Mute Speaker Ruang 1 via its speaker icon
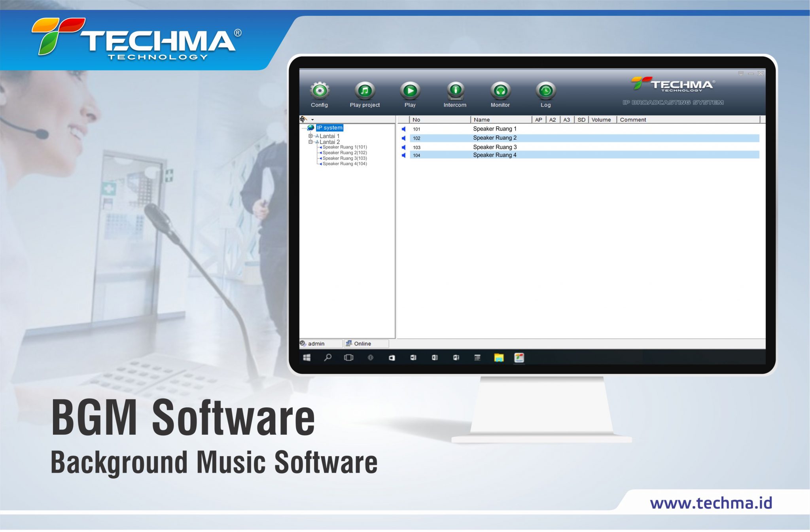 click(x=403, y=129)
